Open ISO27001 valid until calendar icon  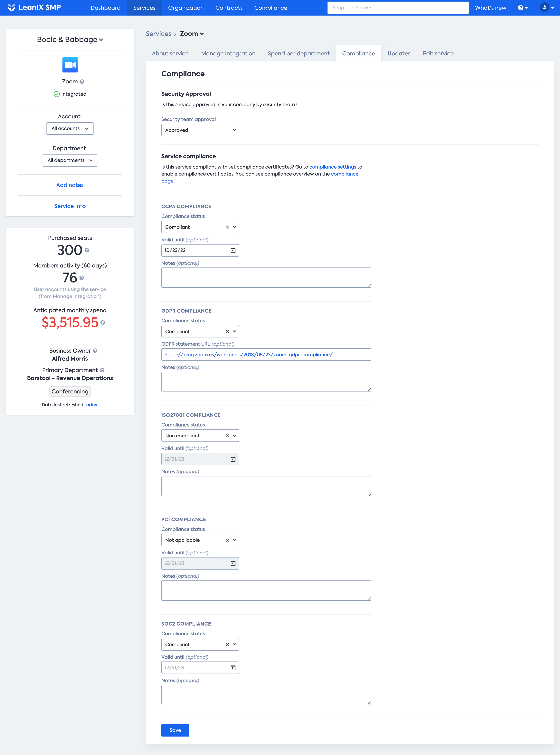coord(233,459)
